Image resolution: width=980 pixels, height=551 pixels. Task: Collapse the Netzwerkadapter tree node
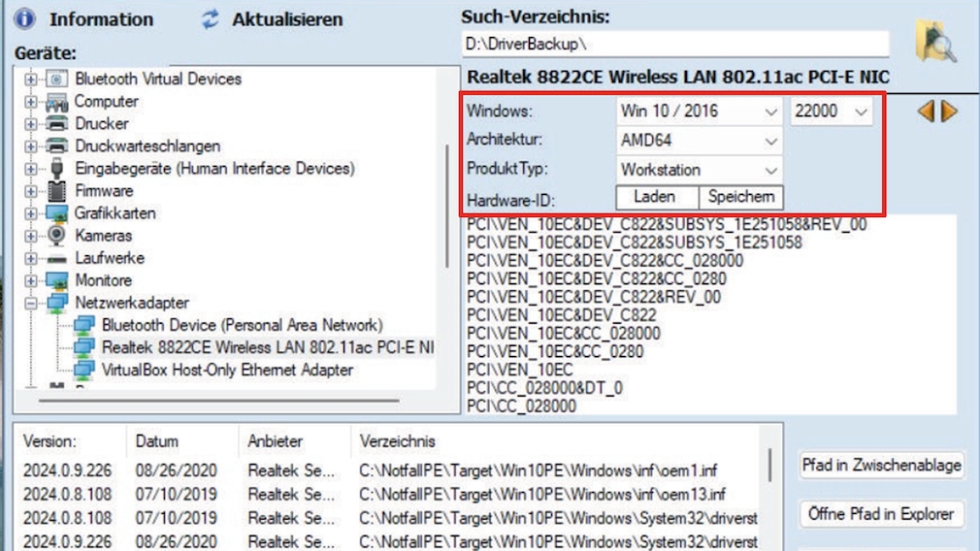[x=31, y=304]
